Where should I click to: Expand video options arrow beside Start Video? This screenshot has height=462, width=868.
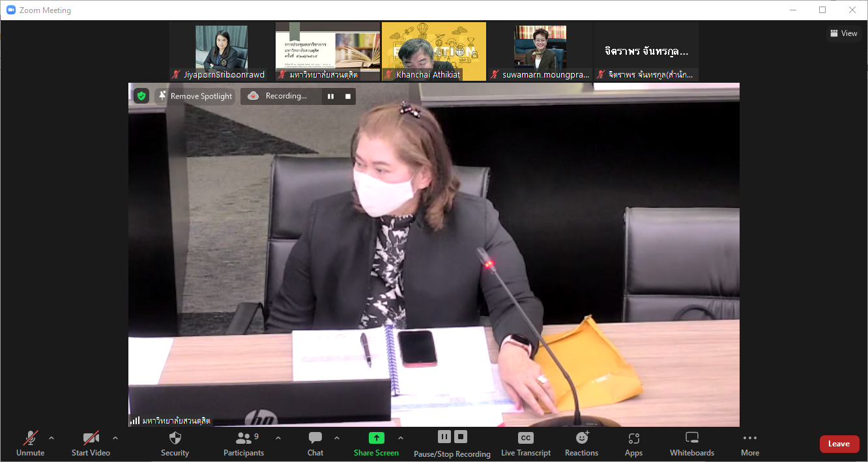115,438
